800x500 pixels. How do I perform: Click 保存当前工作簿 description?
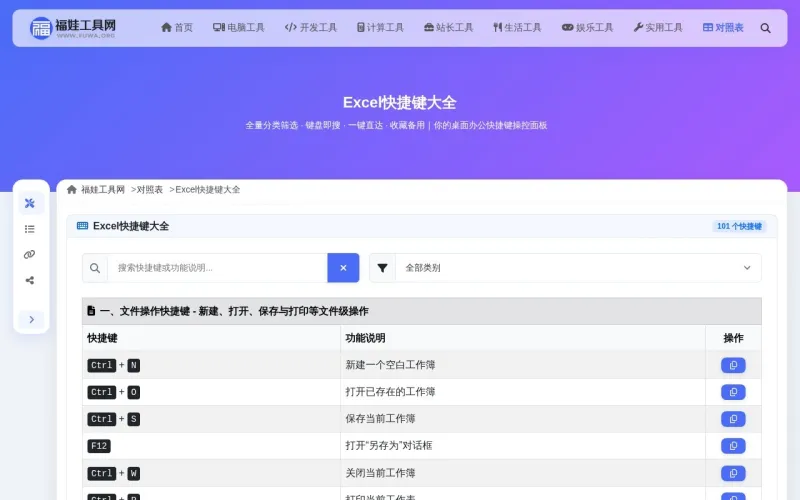[380, 419]
